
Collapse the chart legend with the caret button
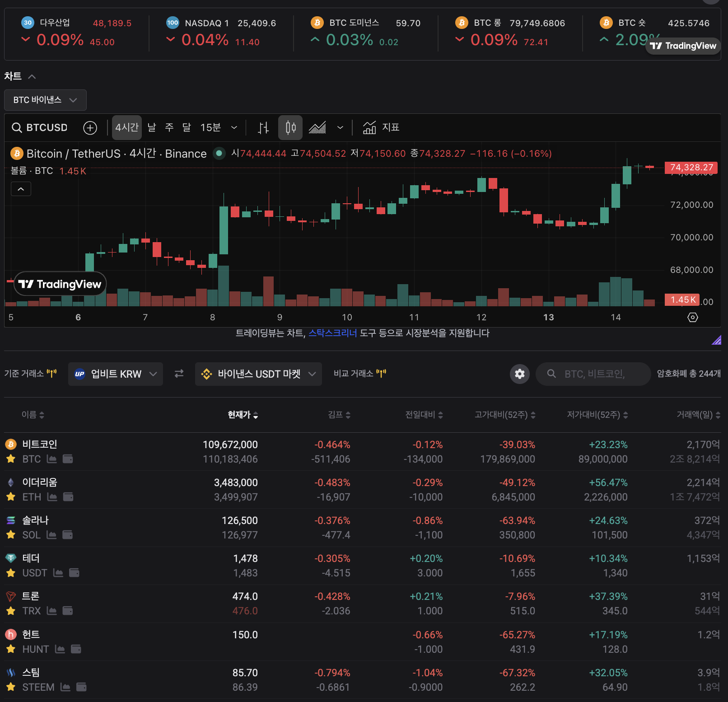(21, 189)
